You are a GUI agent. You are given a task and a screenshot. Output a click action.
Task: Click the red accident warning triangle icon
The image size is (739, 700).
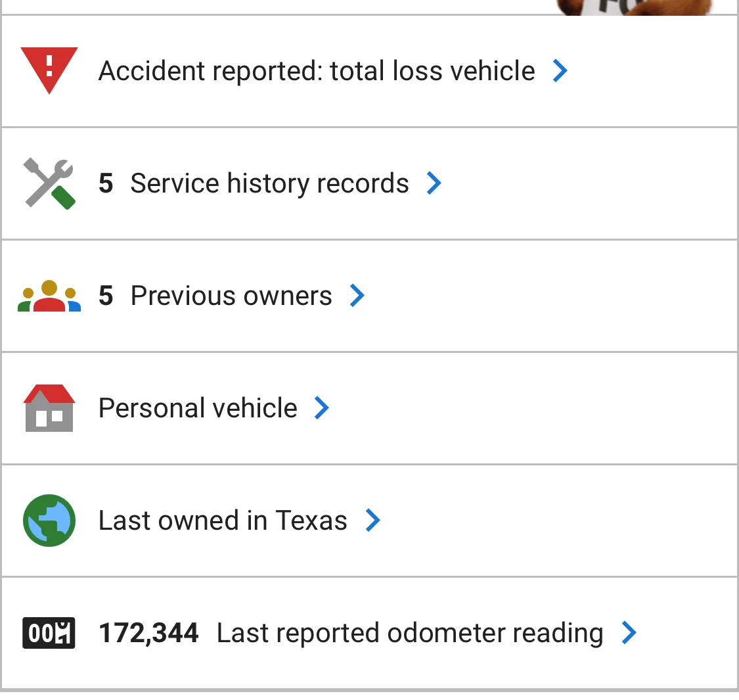[49, 70]
